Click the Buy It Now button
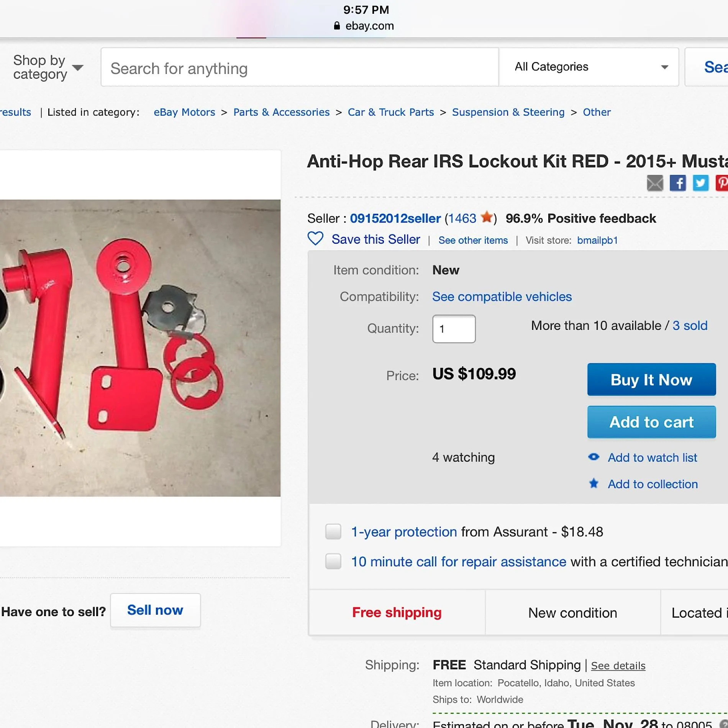 651,380
